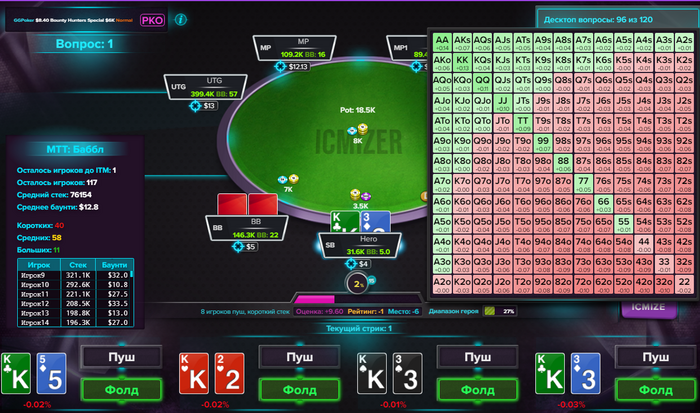Click the UTG player's $13 bounty target icon
Screen dimensions: 700x413
coord(195,106)
